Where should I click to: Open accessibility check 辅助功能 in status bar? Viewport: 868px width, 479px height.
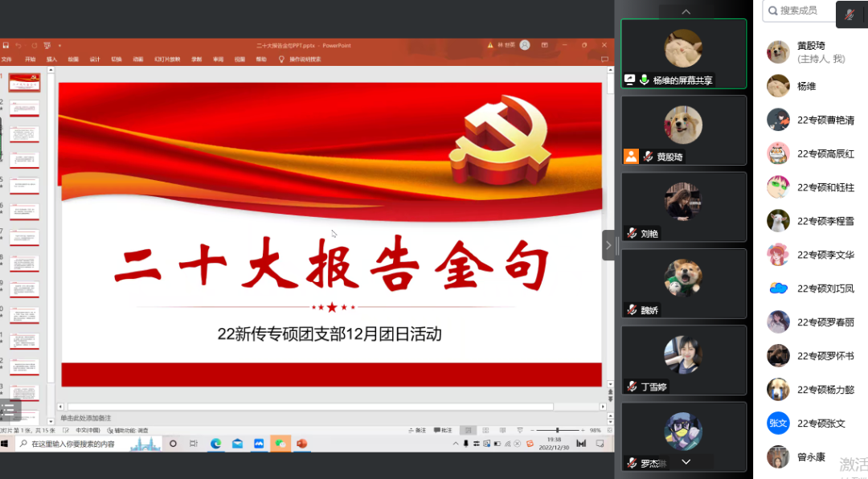pyautogui.click(x=127, y=430)
